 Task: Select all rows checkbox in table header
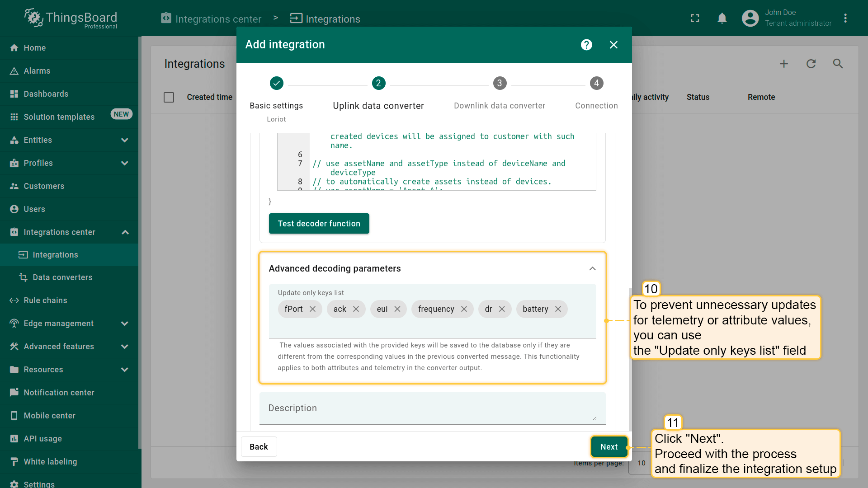pos(169,97)
